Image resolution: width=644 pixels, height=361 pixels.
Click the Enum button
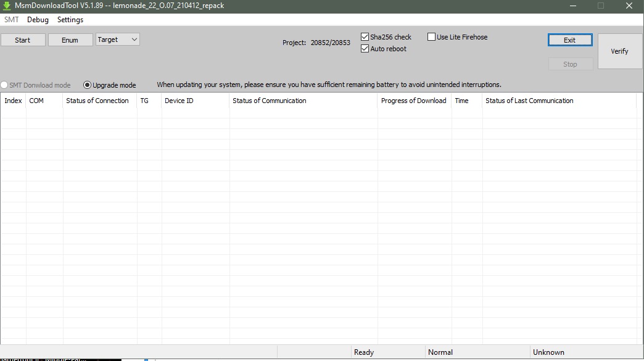tap(70, 40)
